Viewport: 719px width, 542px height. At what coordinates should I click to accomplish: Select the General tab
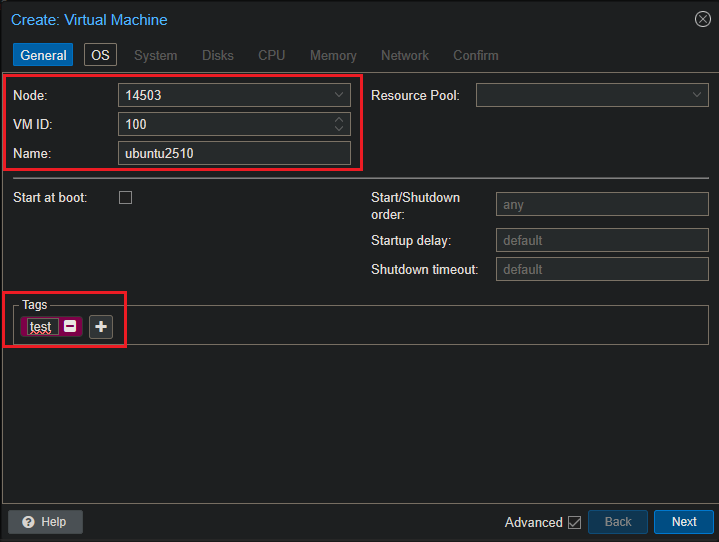(x=43, y=55)
